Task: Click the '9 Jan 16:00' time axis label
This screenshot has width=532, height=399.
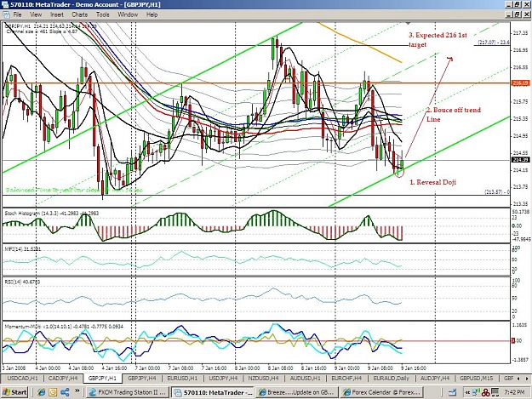Action: [x=413, y=368]
